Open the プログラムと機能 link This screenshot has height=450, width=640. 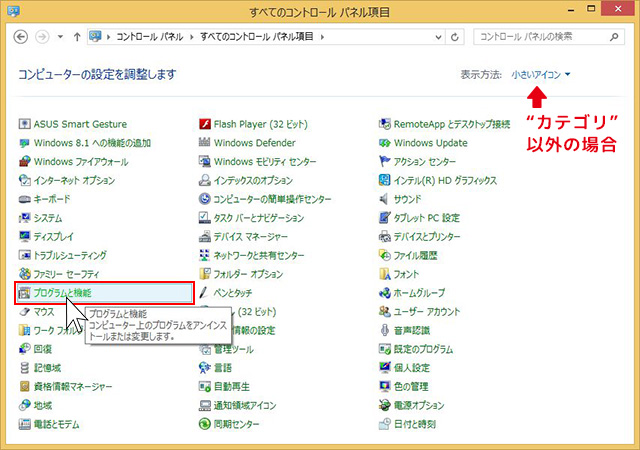point(62,293)
